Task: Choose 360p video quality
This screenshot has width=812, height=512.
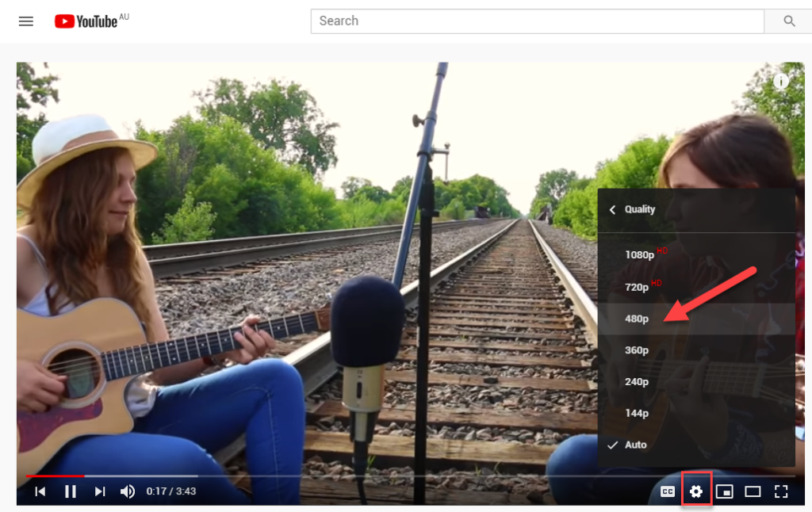Action: click(x=696, y=350)
